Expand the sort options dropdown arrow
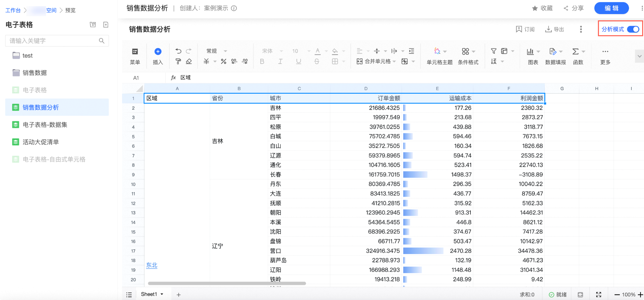 (x=502, y=62)
